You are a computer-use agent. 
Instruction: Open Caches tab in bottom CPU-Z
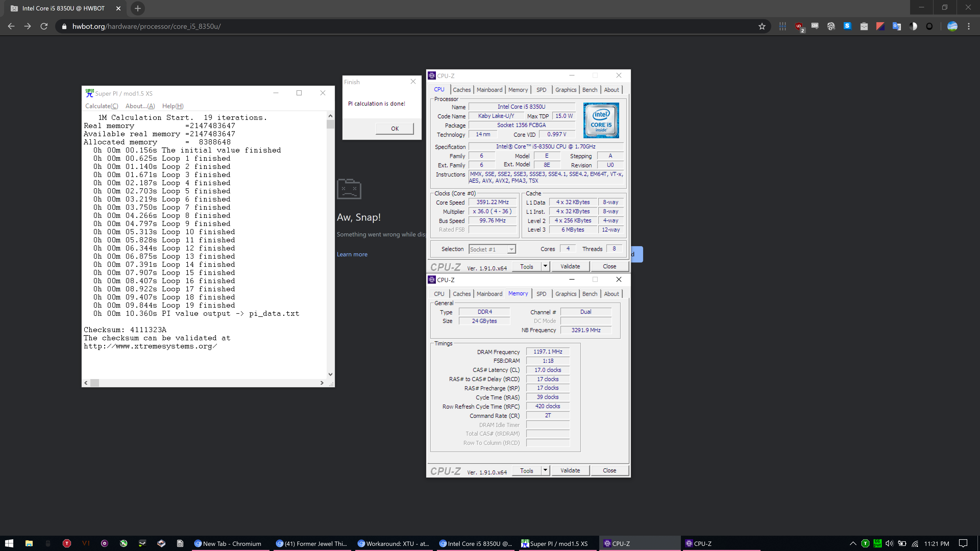461,294
